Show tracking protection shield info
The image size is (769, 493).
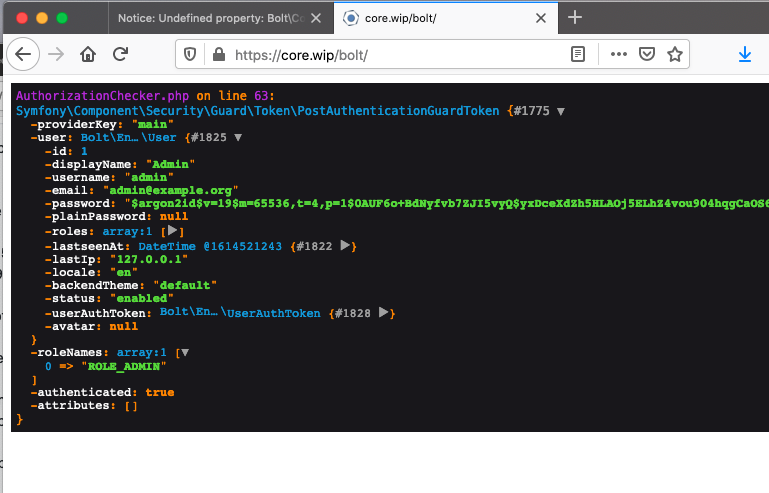click(x=190, y=54)
